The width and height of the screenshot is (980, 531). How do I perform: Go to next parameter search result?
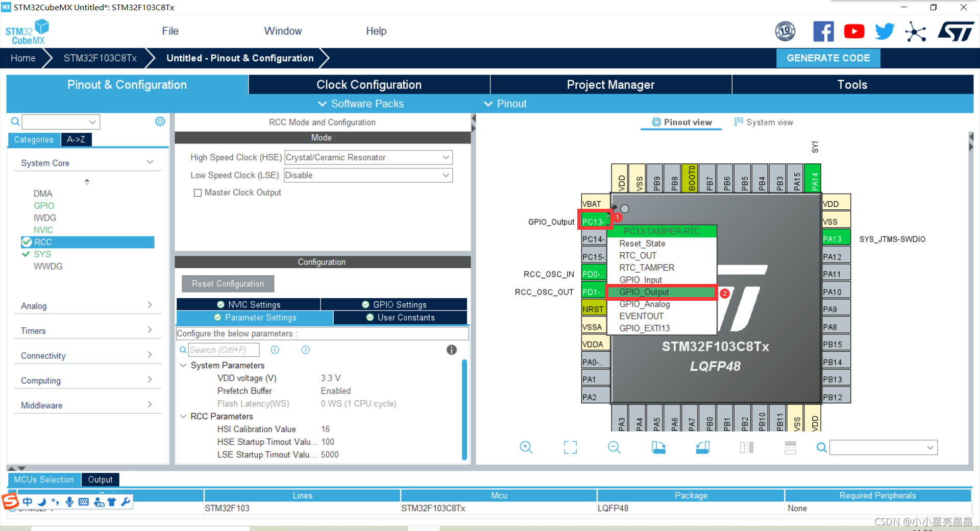(x=306, y=350)
